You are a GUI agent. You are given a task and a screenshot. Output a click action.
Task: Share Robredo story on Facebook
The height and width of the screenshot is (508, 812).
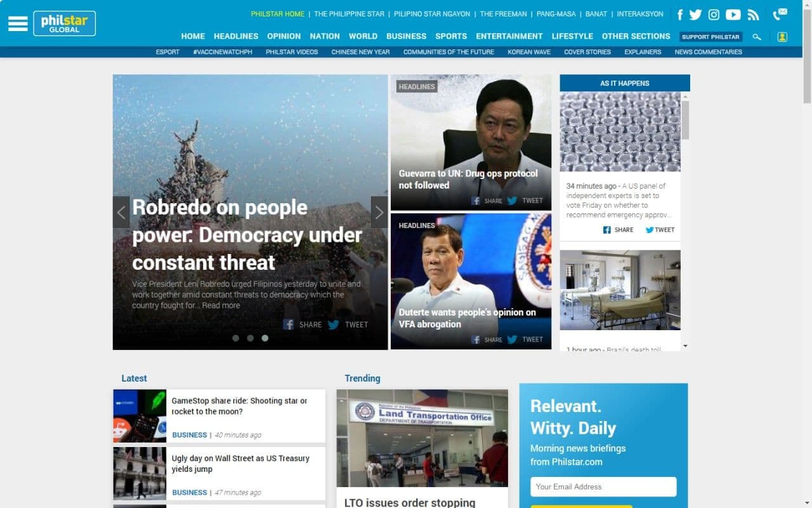(x=303, y=324)
